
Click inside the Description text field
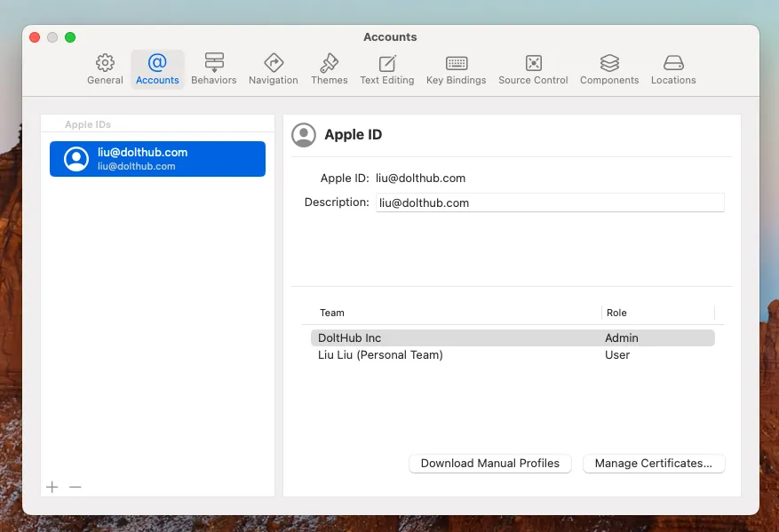click(x=549, y=202)
